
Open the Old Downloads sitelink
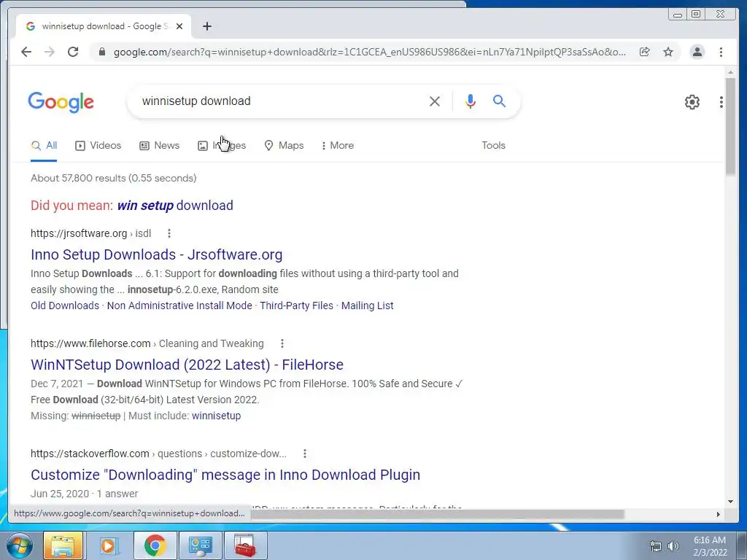(x=65, y=306)
